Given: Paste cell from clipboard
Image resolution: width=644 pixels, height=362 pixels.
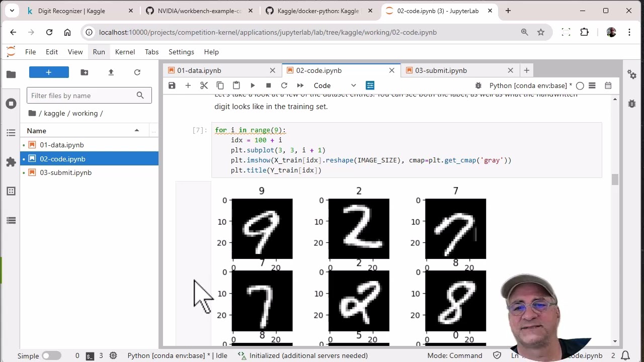Looking at the screenshot, I should click(x=236, y=85).
